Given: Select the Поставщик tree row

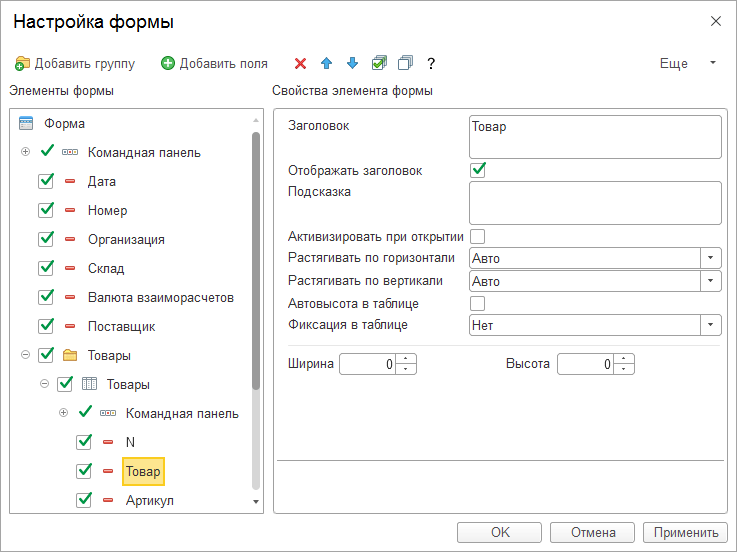Looking at the screenshot, I should click(121, 326).
